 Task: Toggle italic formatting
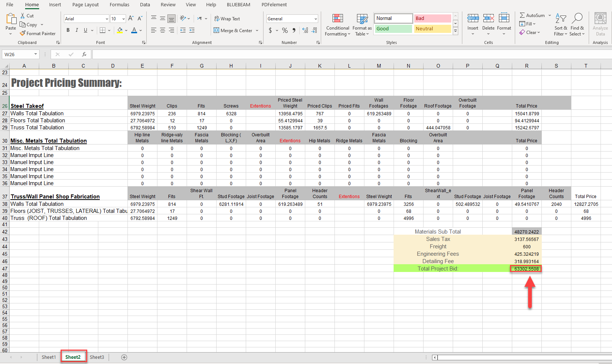(76, 30)
